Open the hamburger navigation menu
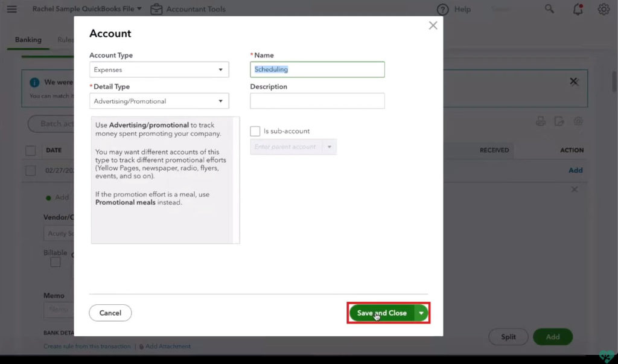This screenshot has width=618, height=364. (11, 9)
